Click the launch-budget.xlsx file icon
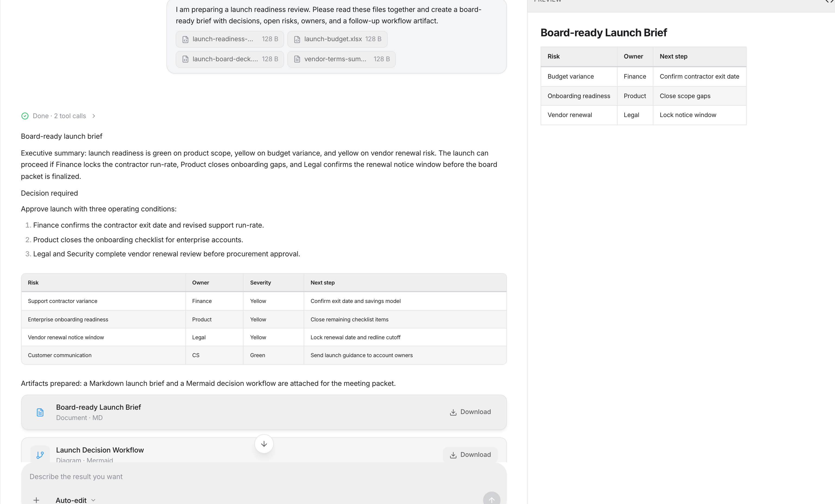Image resolution: width=835 pixels, height=504 pixels. [x=297, y=39]
